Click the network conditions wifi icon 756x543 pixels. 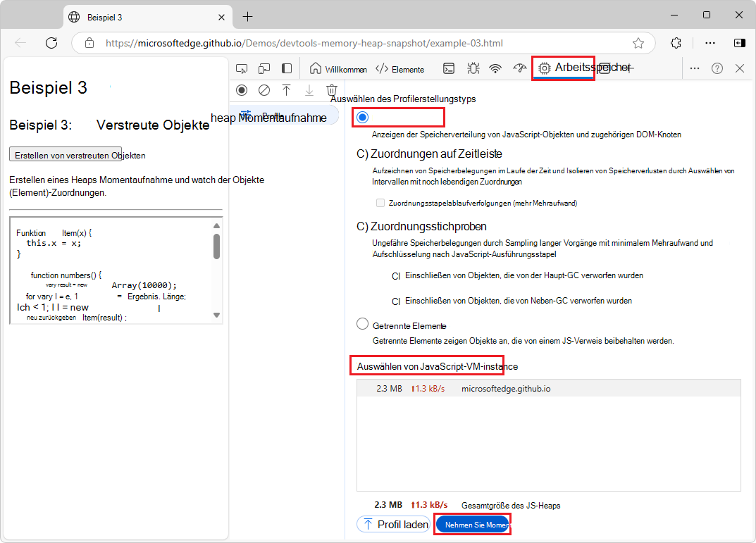[495, 68]
